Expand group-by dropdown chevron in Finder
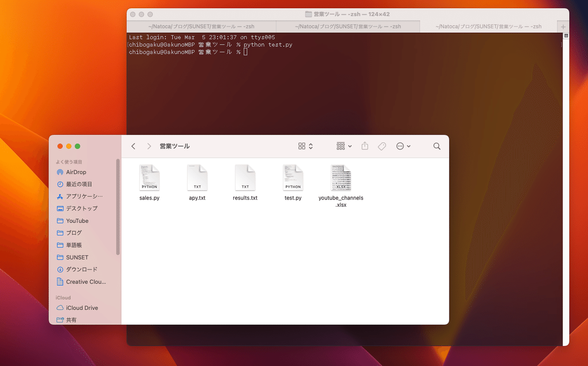This screenshot has height=366, width=588. (350, 146)
